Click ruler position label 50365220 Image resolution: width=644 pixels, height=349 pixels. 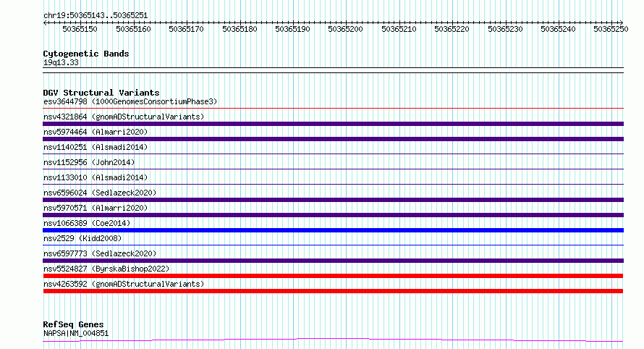click(452, 29)
